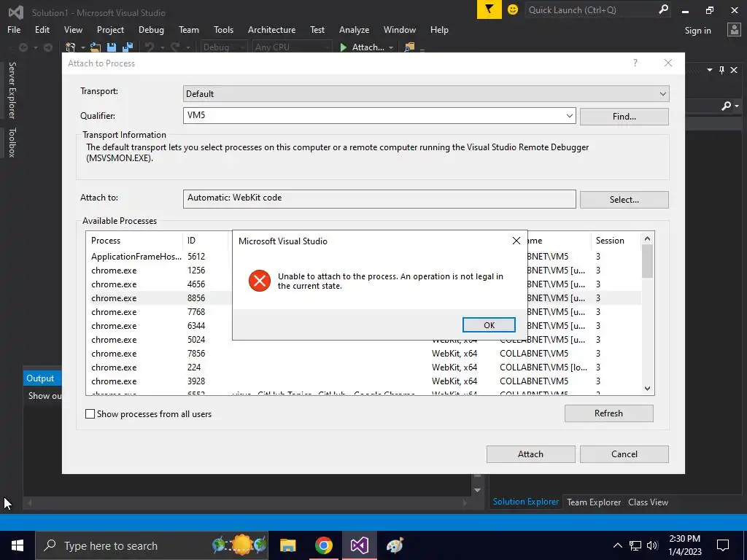Open the File menu

14,29
